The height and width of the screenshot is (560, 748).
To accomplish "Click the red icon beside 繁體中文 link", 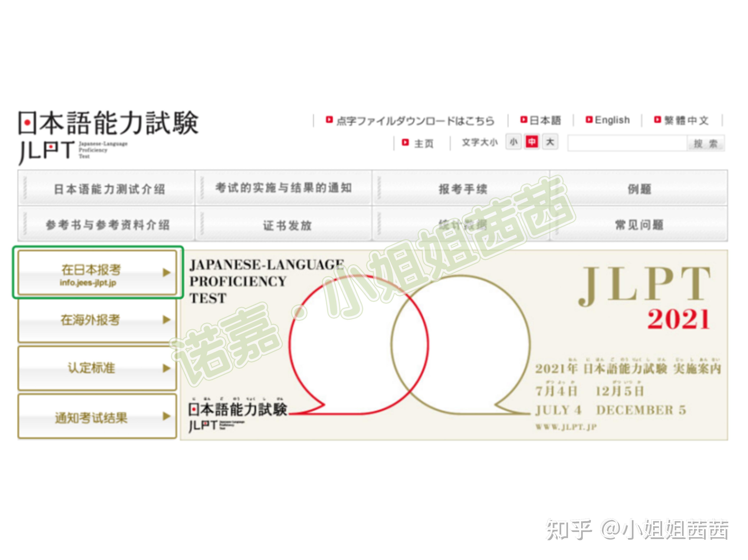I will click(657, 120).
